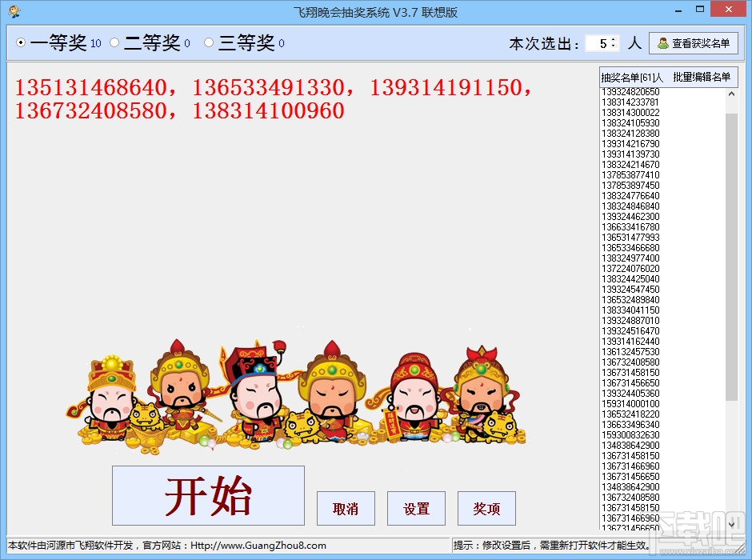This screenshot has height=560, width=752.
Task: Select list entry 138334041150
Action: click(630, 310)
